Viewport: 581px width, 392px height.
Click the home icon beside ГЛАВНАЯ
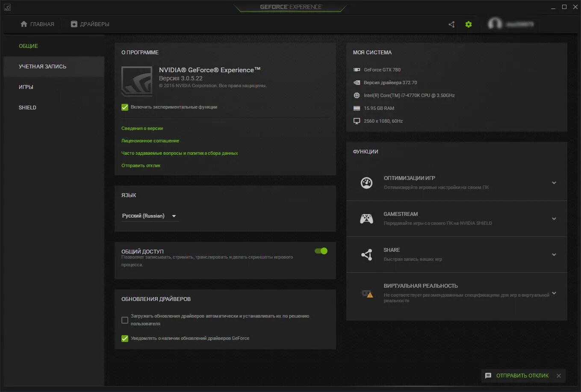pos(24,24)
